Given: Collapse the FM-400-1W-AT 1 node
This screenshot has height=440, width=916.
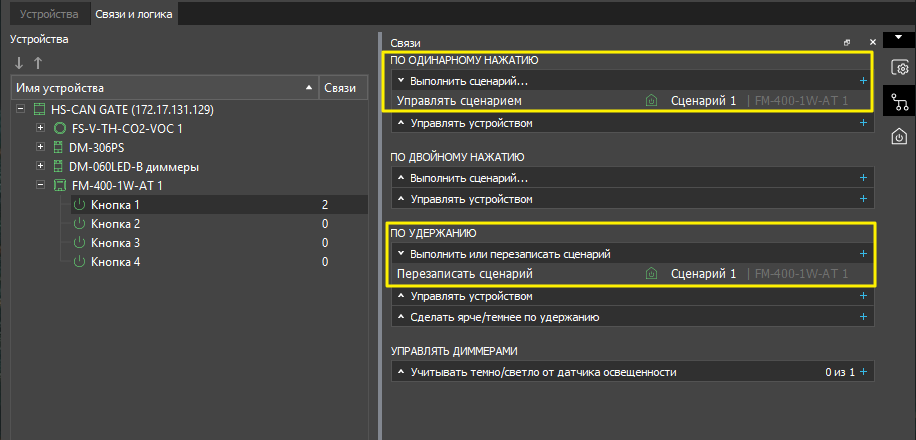Looking at the screenshot, I should pyautogui.click(x=41, y=186).
